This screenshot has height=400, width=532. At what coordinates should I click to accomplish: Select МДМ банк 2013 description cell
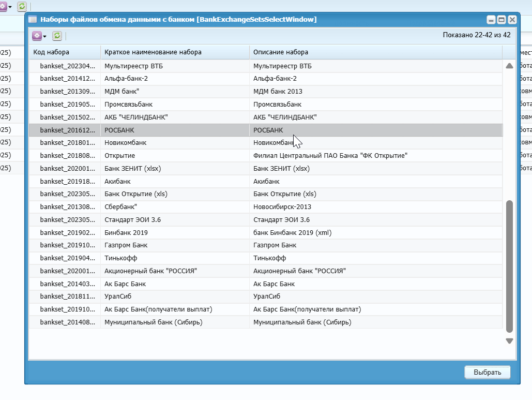click(375, 92)
